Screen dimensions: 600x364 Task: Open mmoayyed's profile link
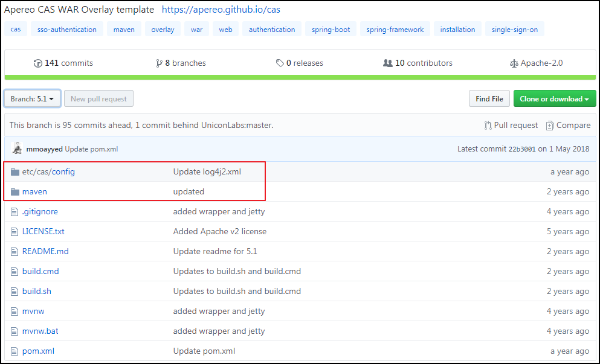(x=44, y=149)
